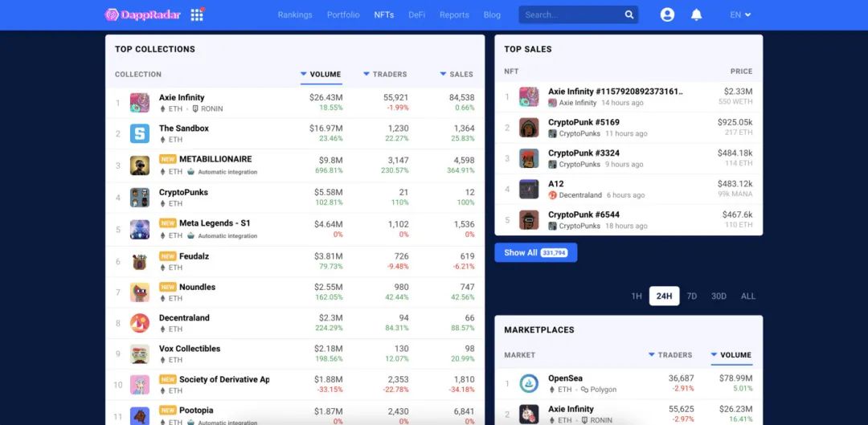This screenshot has height=425, width=868.
Task: Click the top sale Axie Infinity thumbnail
Action: point(529,97)
